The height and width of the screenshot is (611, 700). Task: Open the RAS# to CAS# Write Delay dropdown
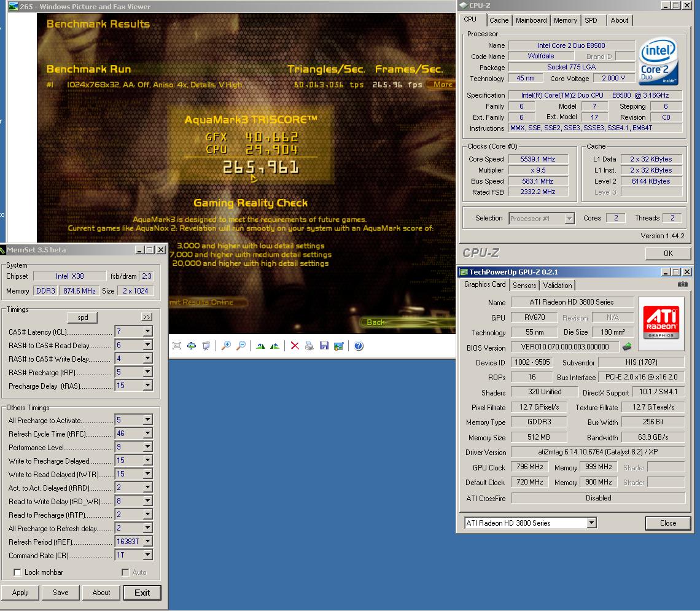pos(148,359)
